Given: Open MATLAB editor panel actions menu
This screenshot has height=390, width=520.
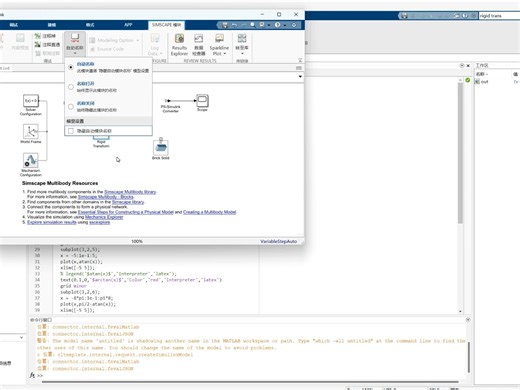Looking at the screenshot, I should click(462, 66).
